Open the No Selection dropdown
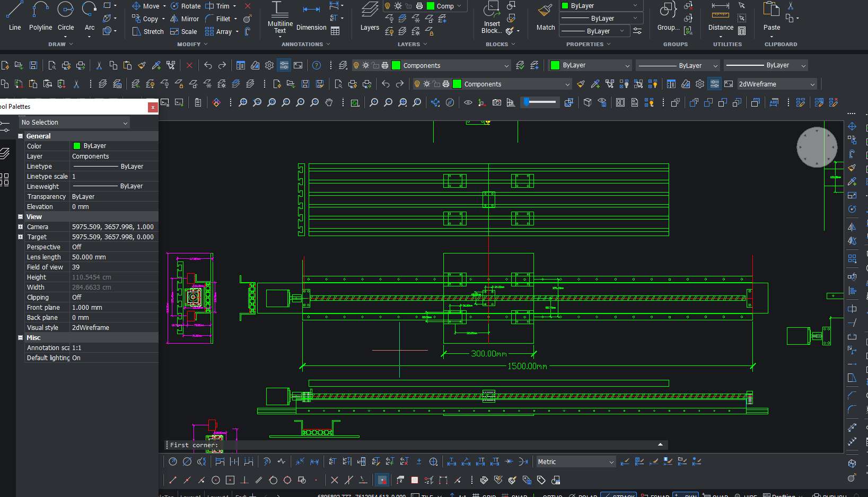 (x=74, y=123)
